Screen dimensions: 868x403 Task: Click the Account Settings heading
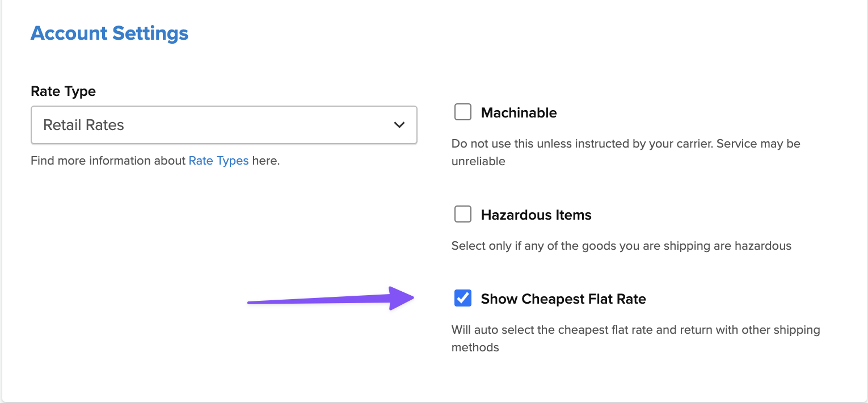pos(109,33)
